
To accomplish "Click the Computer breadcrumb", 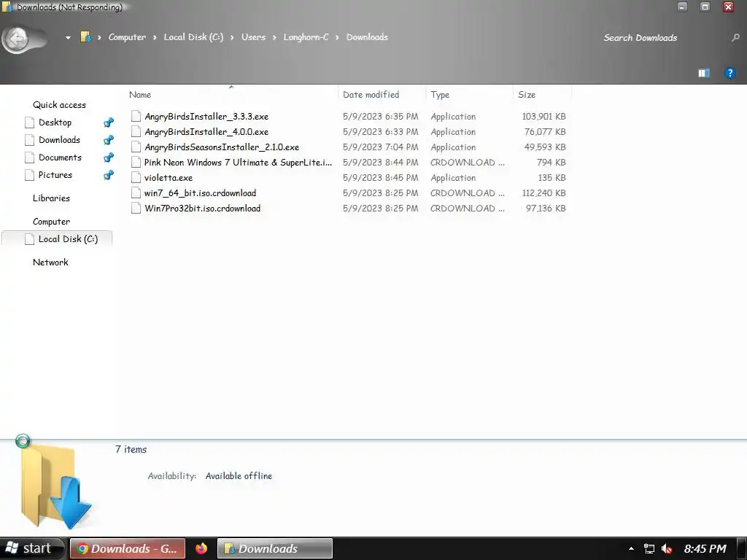I will 127,37.
